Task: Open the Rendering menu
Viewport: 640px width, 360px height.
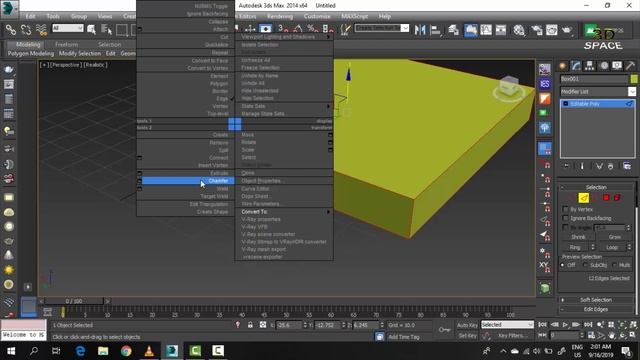Action: click(x=280, y=16)
